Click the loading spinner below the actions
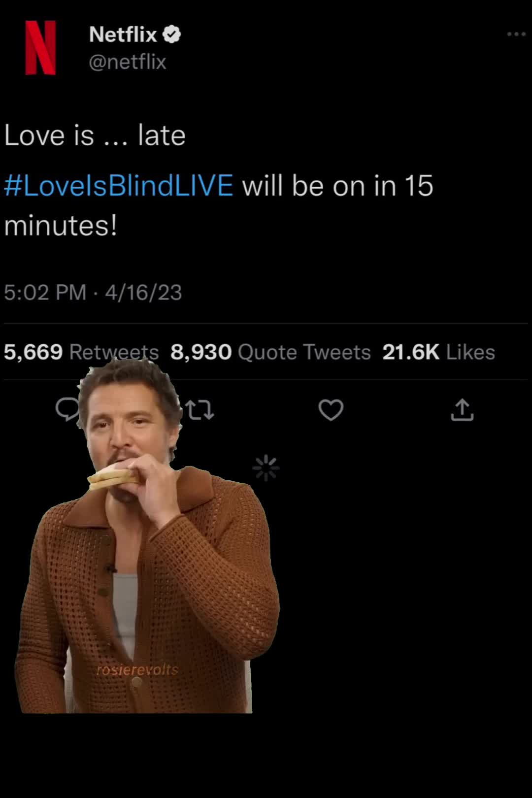The width and height of the screenshot is (532, 798). tap(266, 467)
